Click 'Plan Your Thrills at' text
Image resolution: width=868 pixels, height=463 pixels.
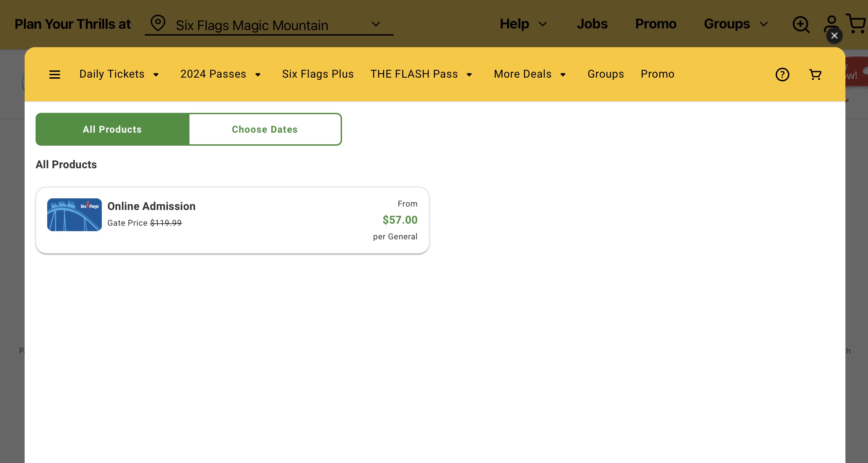pyautogui.click(x=73, y=24)
